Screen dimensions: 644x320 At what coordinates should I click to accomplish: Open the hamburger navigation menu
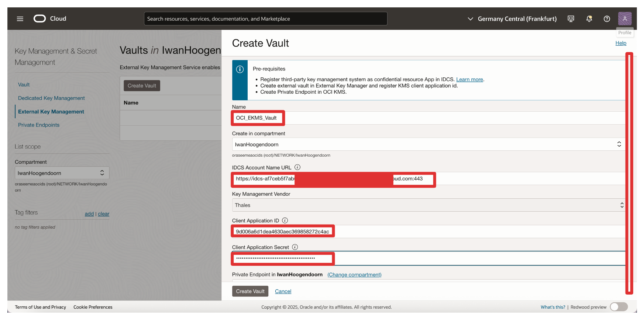[x=20, y=19]
